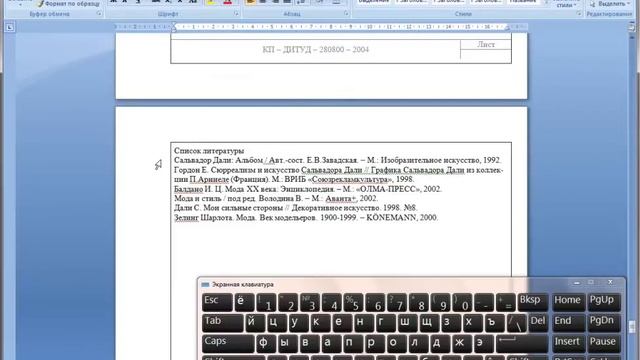
Task: Click the 'ш' key on the on-screen keyboard
Action: pyautogui.click(x=408, y=322)
